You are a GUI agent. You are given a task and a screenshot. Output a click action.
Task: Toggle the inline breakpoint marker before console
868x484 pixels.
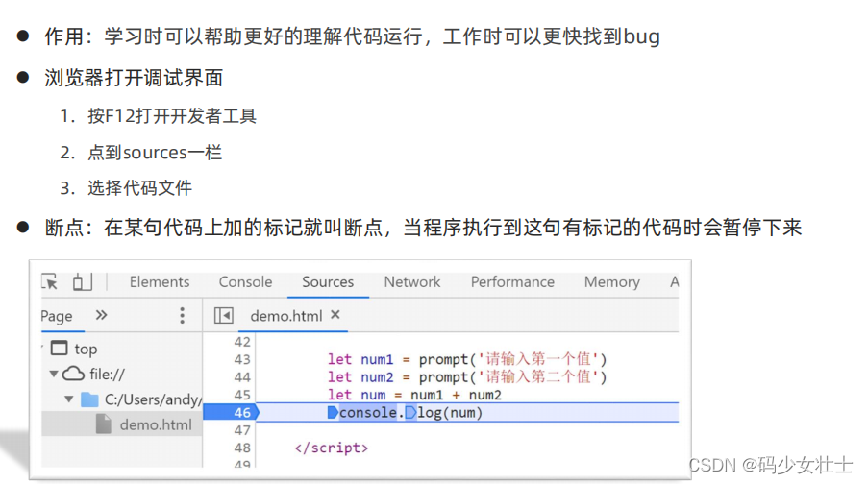[x=333, y=412]
